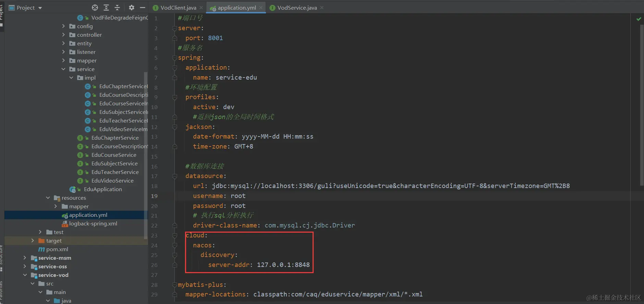Collapse the impl folder
The height and width of the screenshot is (304, 644).
tap(71, 78)
